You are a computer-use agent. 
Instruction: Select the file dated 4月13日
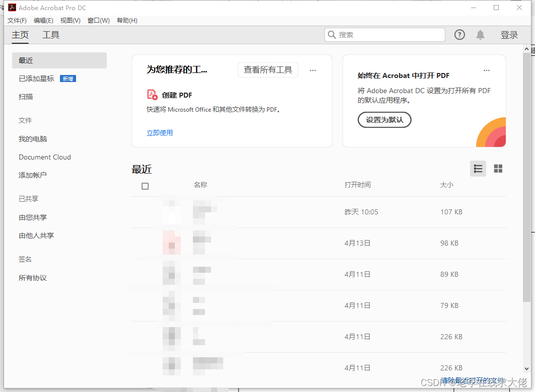(319, 244)
